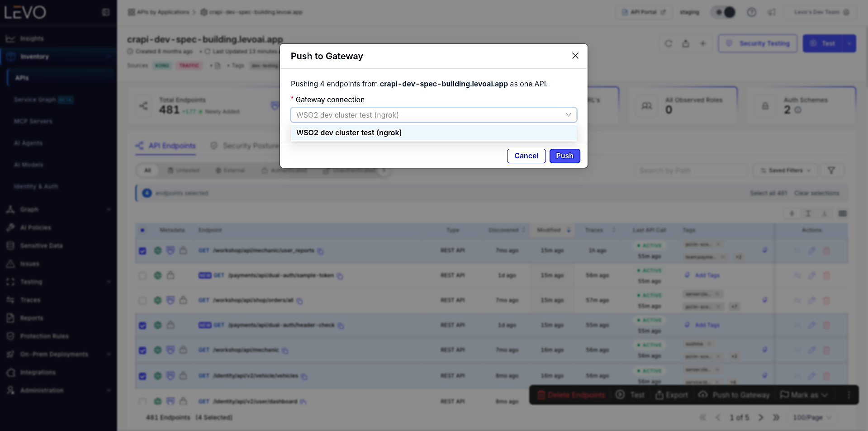Open the Gateway connection dropdown

pyautogui.click(x=433, y=115)
